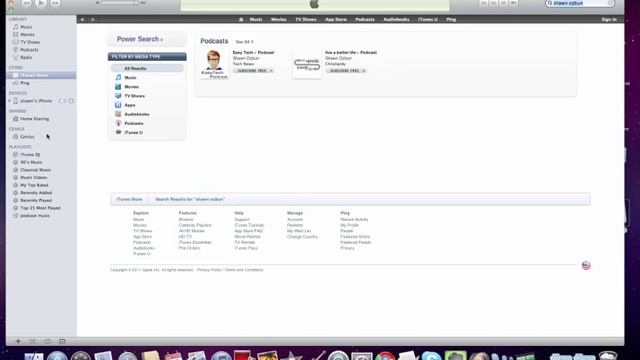Open the Podcasts store tab

tap(365, 19)
